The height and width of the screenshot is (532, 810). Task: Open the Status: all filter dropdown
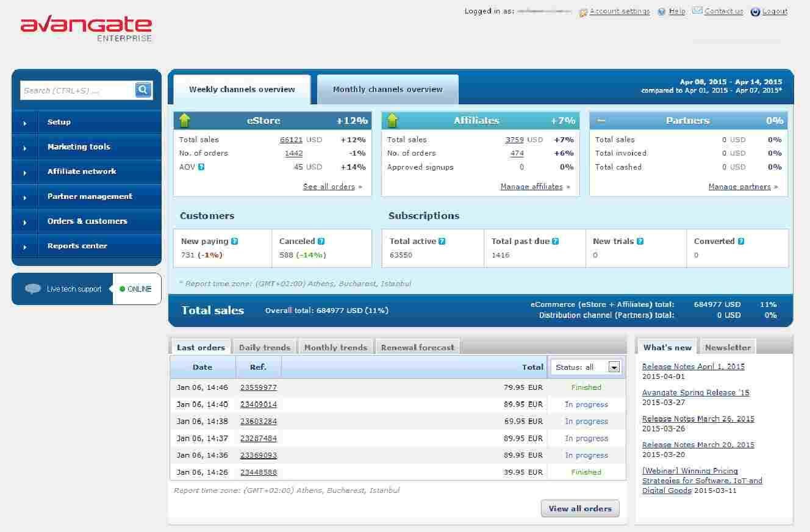614,367
